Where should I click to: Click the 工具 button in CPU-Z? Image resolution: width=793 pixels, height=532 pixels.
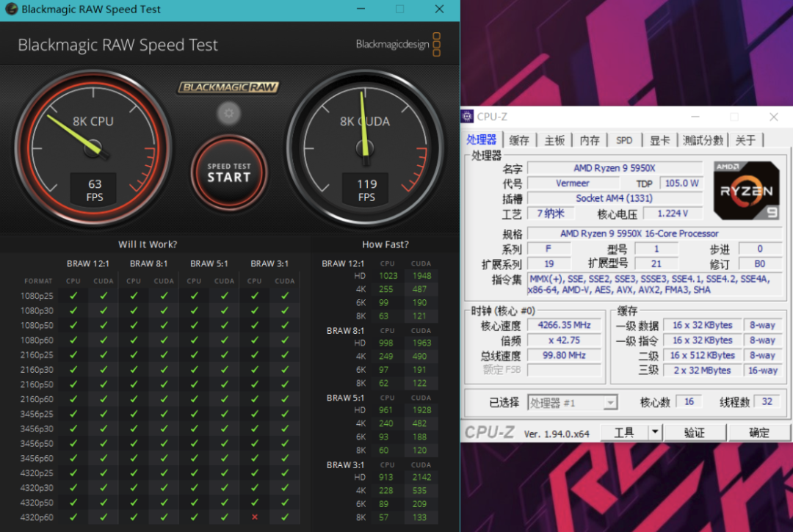click(x=624, y=432)
